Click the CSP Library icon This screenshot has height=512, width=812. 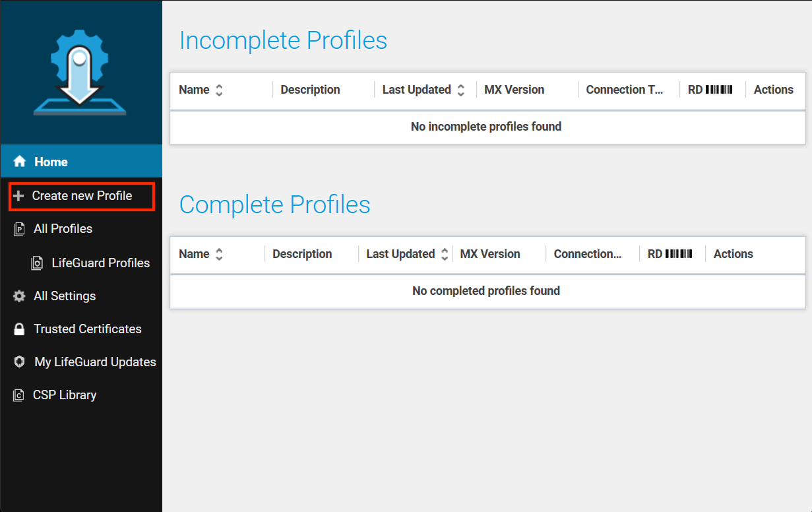[x=19, y=395]
